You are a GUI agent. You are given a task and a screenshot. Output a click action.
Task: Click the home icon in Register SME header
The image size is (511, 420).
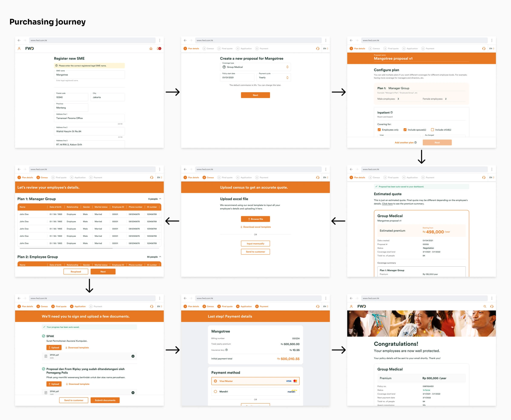[151, 49]
